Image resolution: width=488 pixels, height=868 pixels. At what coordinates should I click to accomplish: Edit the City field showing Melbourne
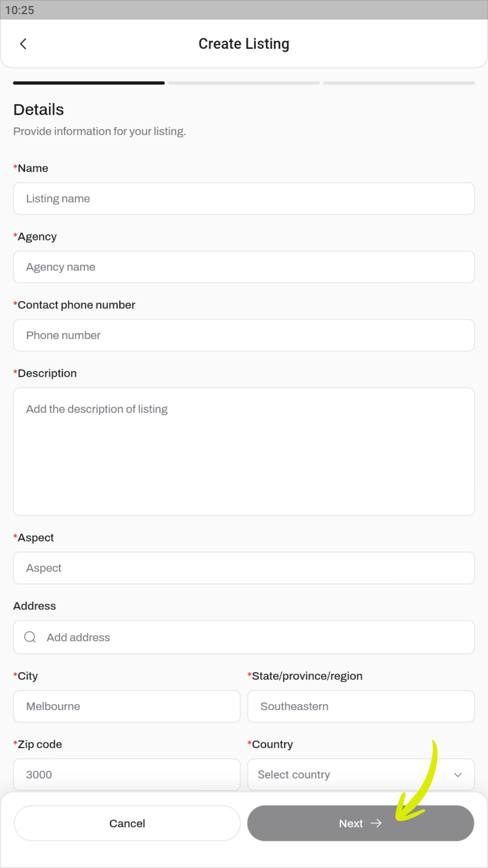127,707
